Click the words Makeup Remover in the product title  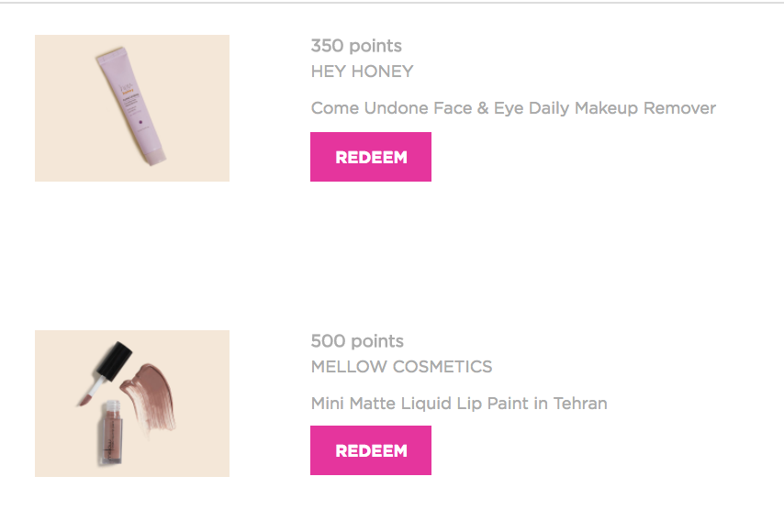coord(645,108)
